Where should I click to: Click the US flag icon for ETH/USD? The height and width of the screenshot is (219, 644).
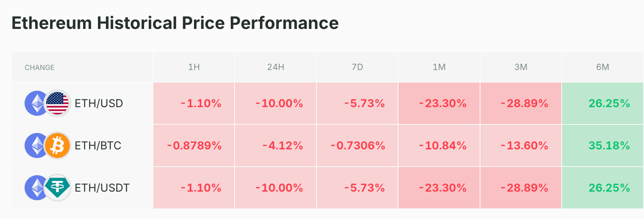click(58, 103)
